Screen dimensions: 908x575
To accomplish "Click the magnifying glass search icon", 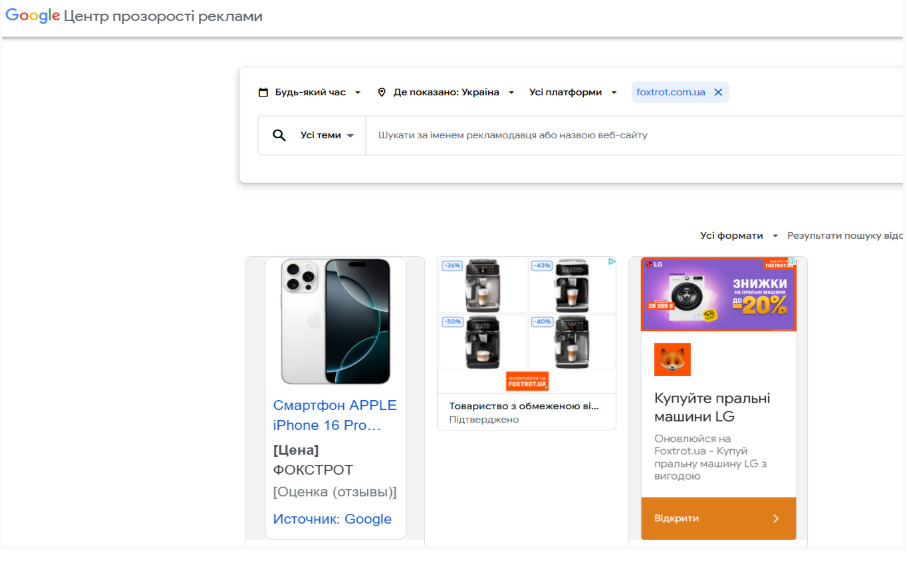I will (279, 135).
